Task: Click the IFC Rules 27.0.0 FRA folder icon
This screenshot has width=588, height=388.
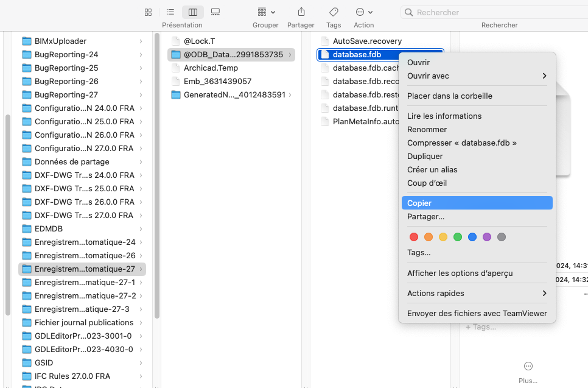Action: [27, 376]
